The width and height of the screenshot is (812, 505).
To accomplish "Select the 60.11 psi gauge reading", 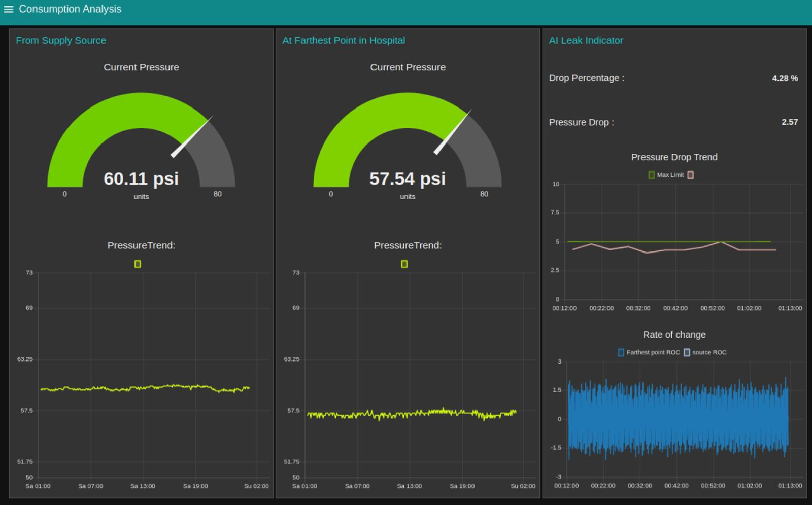I will click(141, 179).
